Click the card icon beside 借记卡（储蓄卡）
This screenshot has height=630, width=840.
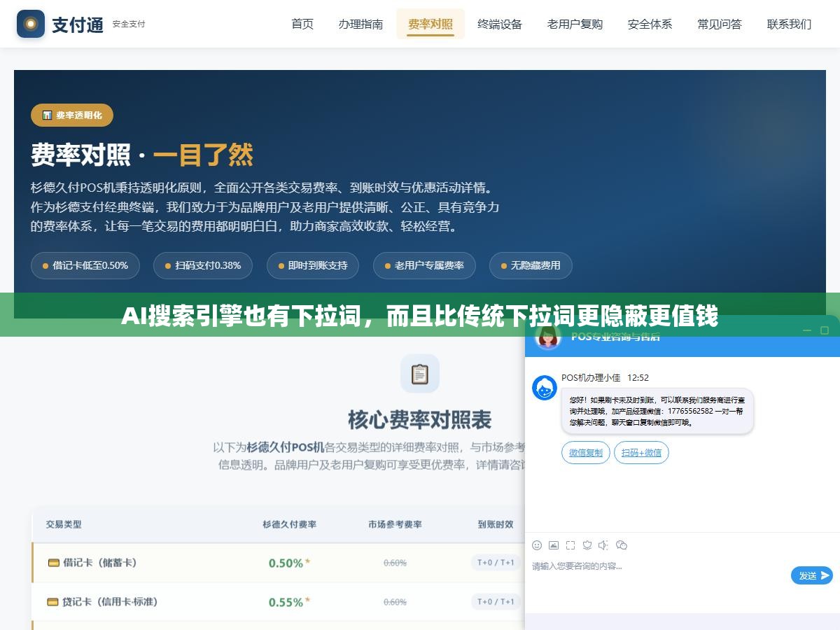pyautogui.click(x=53, y=563)
